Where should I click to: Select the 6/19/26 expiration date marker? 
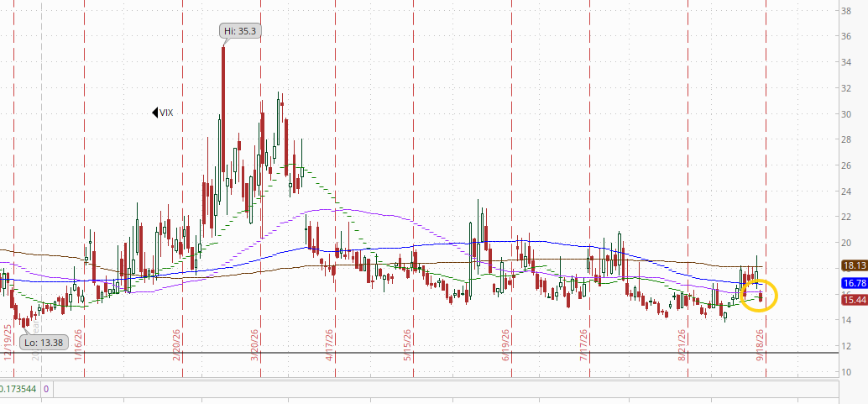(x=506, y=344)
